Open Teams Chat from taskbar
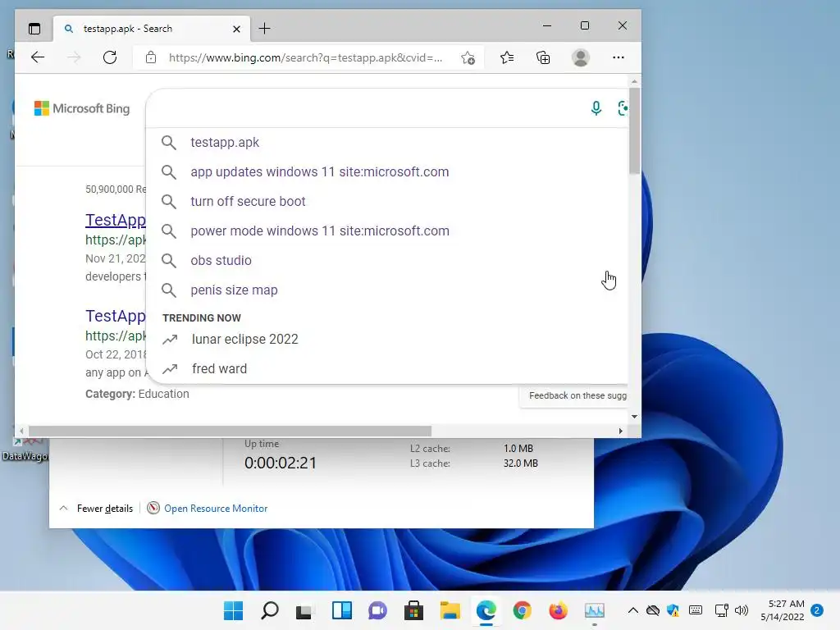Image resolution: width=840 pixels, height=630 pixels. [x=377, y=610]
